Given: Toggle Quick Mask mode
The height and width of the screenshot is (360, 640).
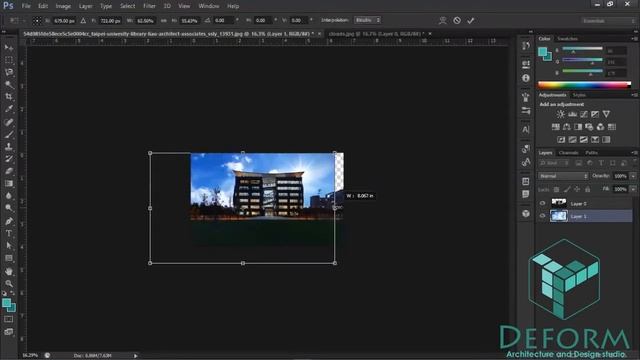Looking at the screenshot, I should tap(9, 319).
